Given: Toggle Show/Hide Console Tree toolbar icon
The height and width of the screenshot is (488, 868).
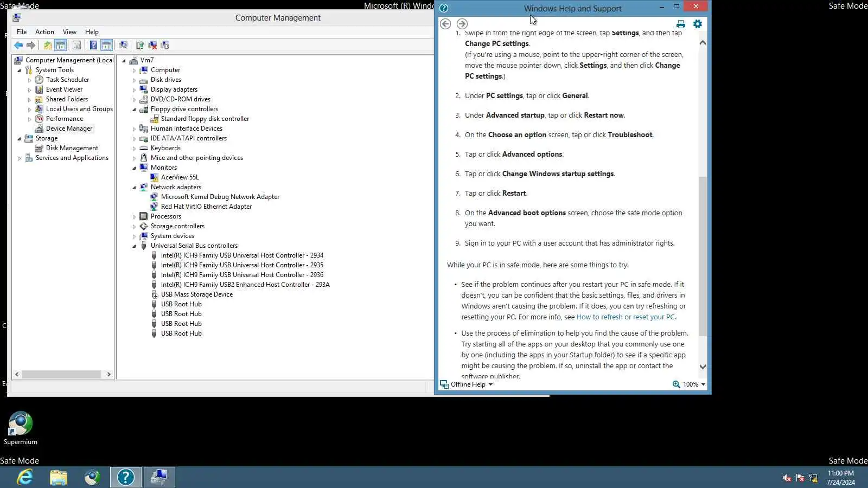Looking at the screenshot, I should [x=61, y=45].
